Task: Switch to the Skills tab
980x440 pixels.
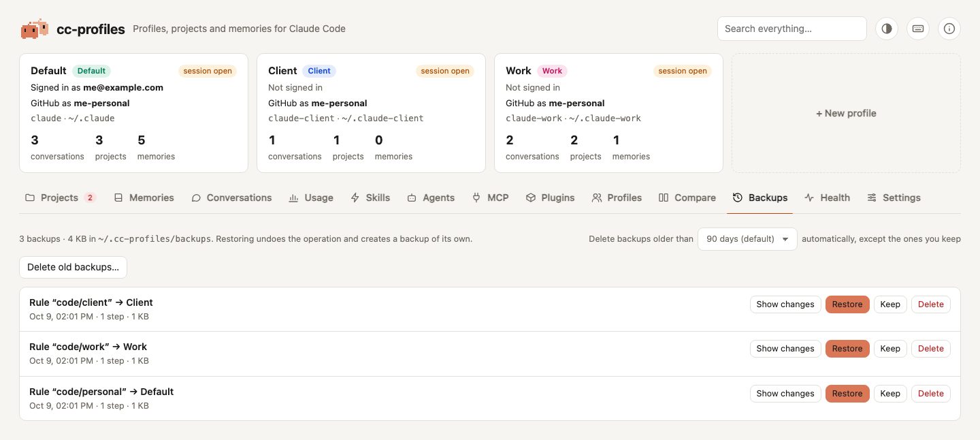Action: coord(370,198)
